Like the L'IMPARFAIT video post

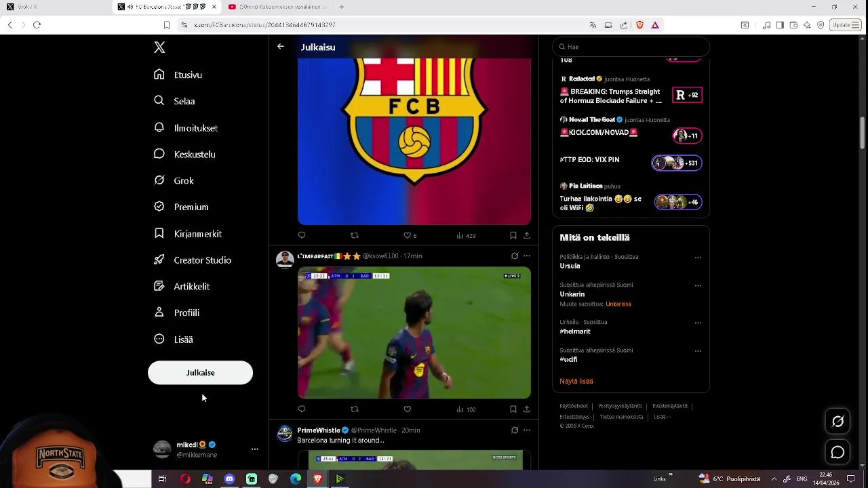407,409
